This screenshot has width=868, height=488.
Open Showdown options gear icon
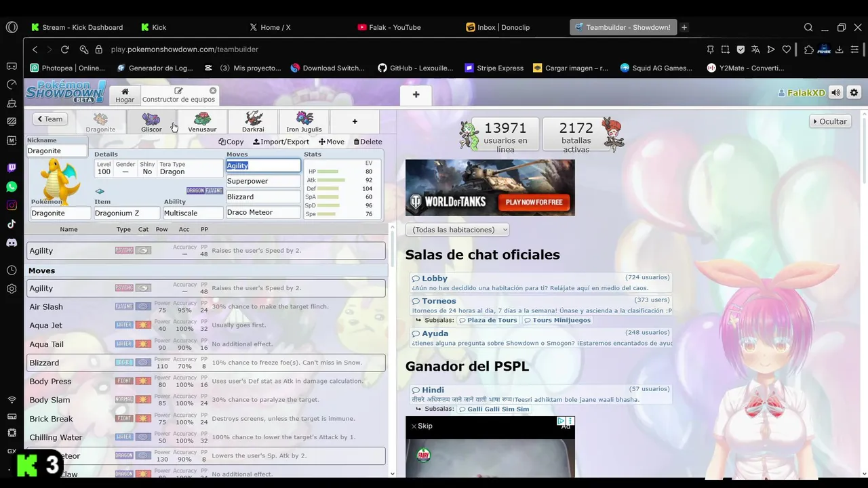coord(854,93)
